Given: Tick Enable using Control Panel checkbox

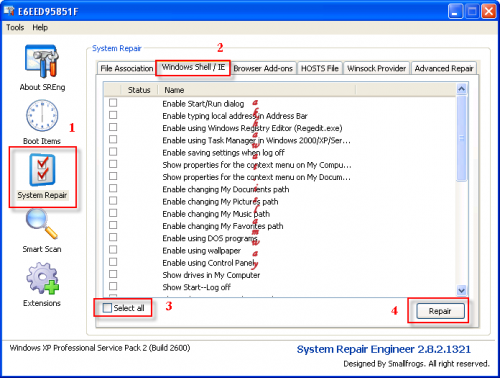Looking at the screenshot, I should tap(113, 262).
